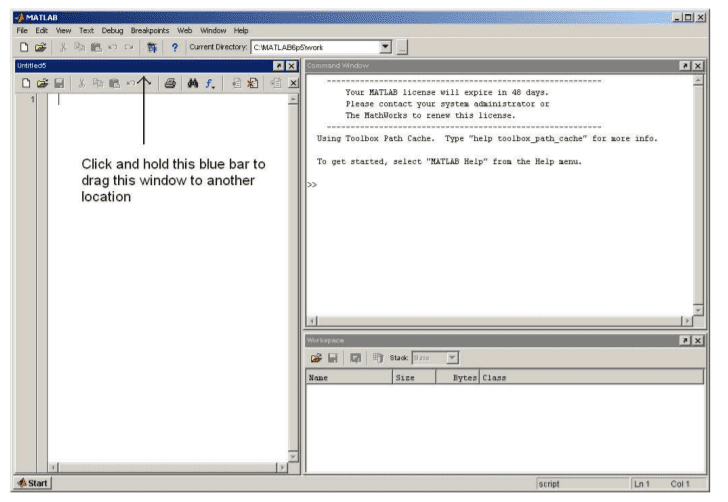Click the 'Ln 1' status bar entry
This screenshot has width=728, height=502.
point(642,484)
